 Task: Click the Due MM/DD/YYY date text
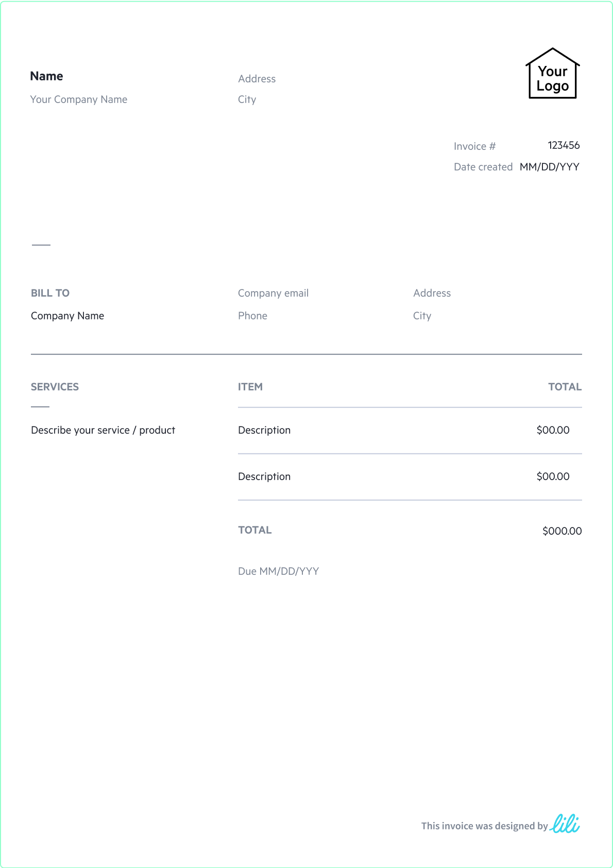coord(278,571)
